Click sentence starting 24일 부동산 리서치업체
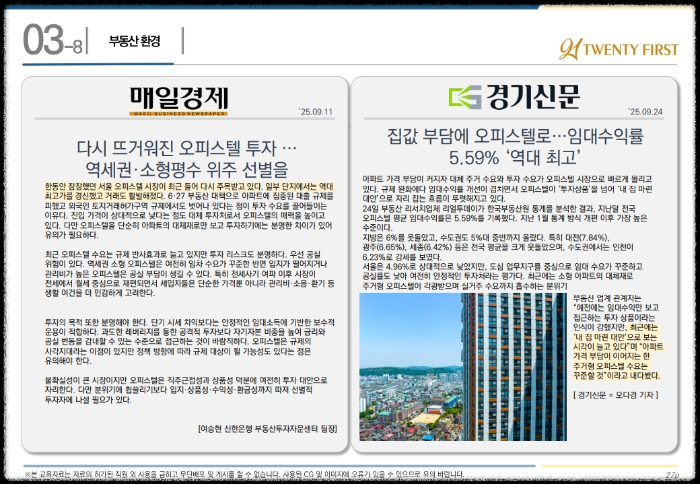The image size is (700, 484). coord(504,218)
